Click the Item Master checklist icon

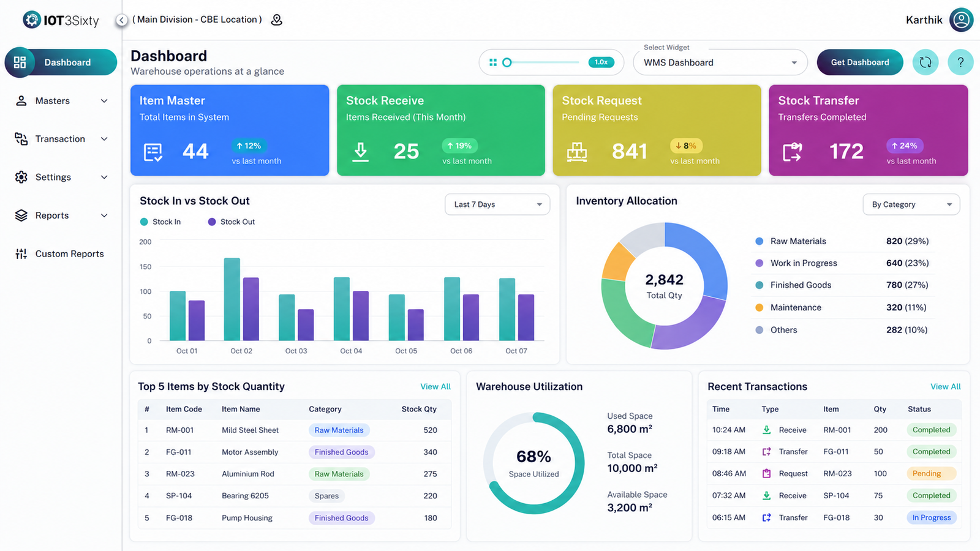[x=153, y=152]
